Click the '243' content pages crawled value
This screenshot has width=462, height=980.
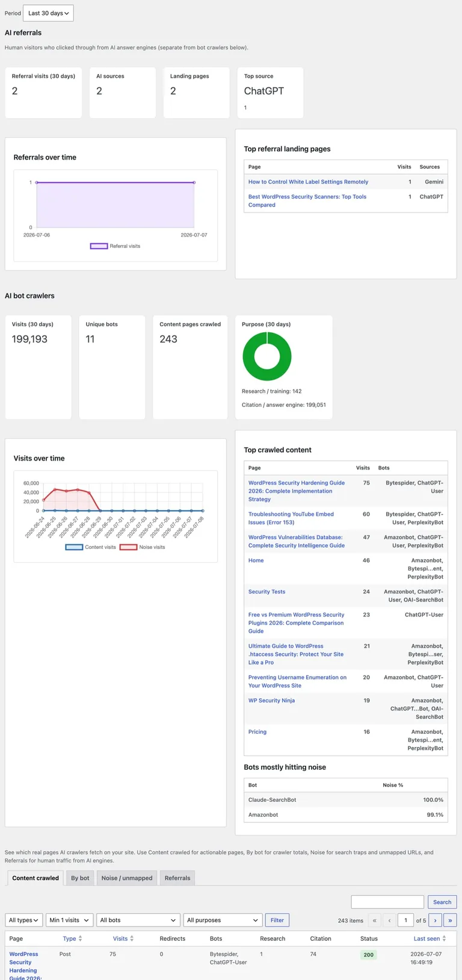(x=168, y=339)
